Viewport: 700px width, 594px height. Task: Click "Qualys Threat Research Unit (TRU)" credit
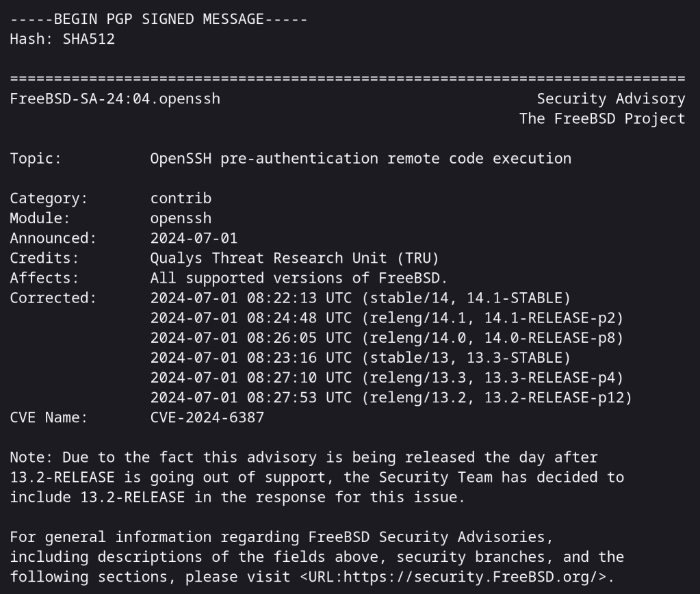click(x=294, y=258)
